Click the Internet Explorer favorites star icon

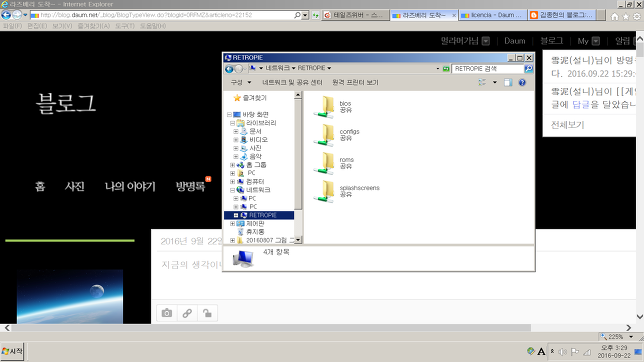(x=626, y=16)
